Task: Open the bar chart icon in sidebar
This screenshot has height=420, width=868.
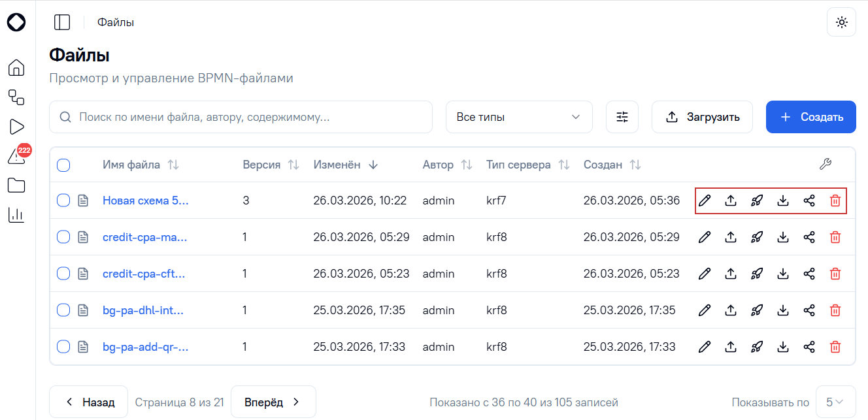Action: 16,215
